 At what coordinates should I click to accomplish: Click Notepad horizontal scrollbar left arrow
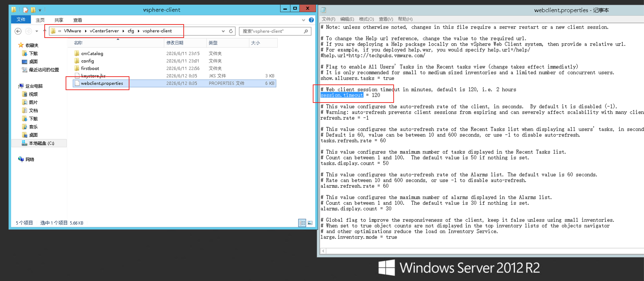323,251
